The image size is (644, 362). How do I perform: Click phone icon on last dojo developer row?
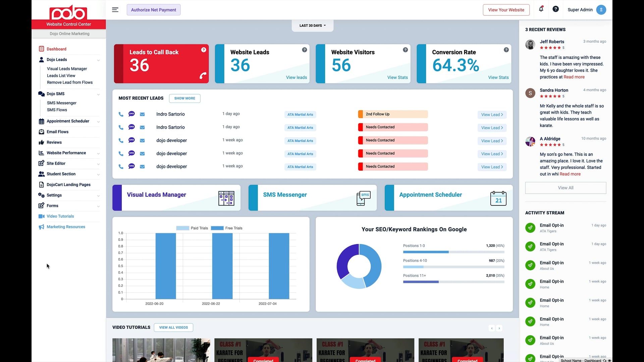[x=121, y=167]
